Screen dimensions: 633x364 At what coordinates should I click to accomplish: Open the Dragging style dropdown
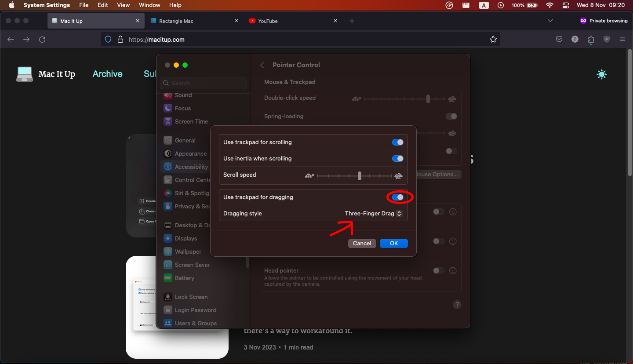coord(373,214)
